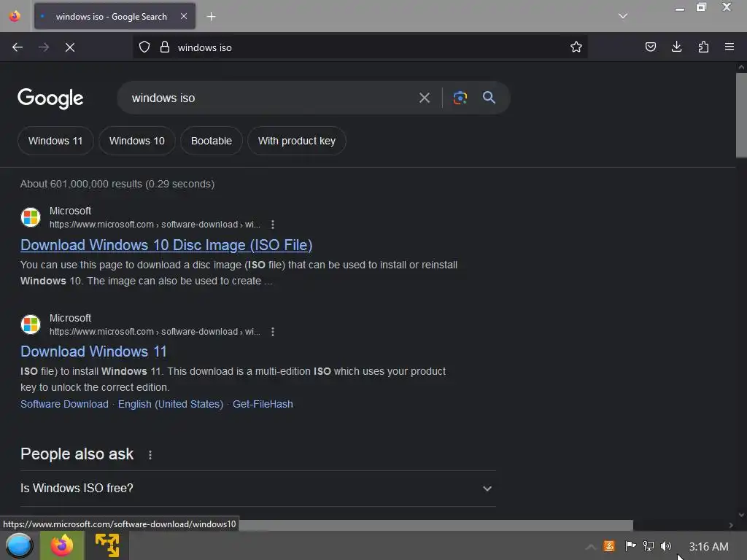The image size is (747, 560).
Task: Clear the Google search box
Action: (424, 98)
